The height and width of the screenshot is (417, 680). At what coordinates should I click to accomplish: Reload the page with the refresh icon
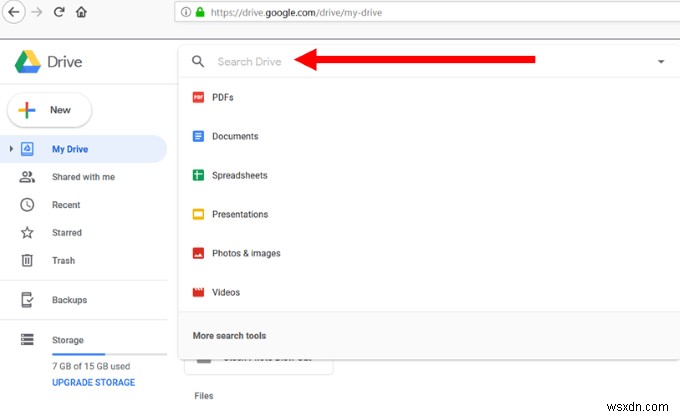pos(59,12)
